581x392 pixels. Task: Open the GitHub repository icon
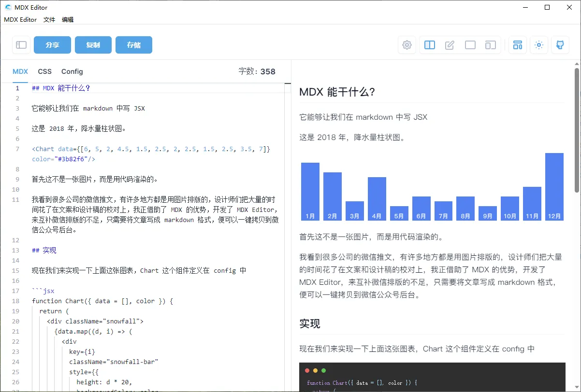560,45
